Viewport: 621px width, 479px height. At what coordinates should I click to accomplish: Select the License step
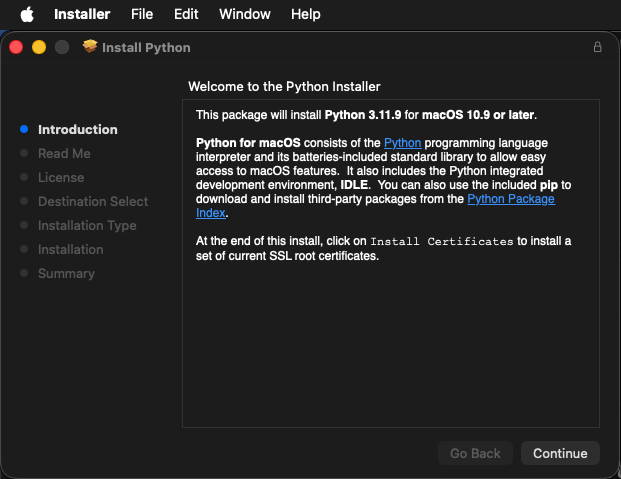[61, 177]
